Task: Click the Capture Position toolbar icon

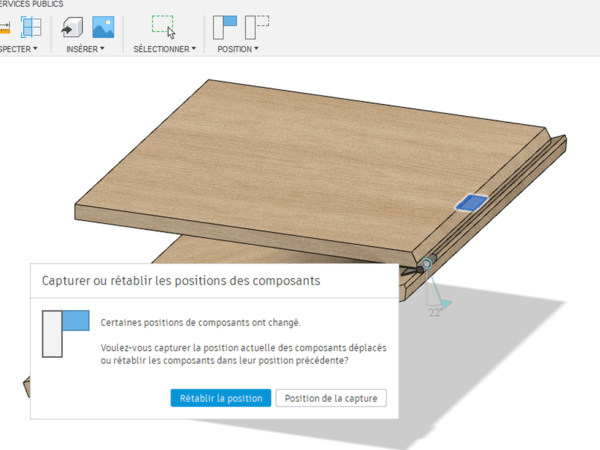Action: tap(225, 27)
